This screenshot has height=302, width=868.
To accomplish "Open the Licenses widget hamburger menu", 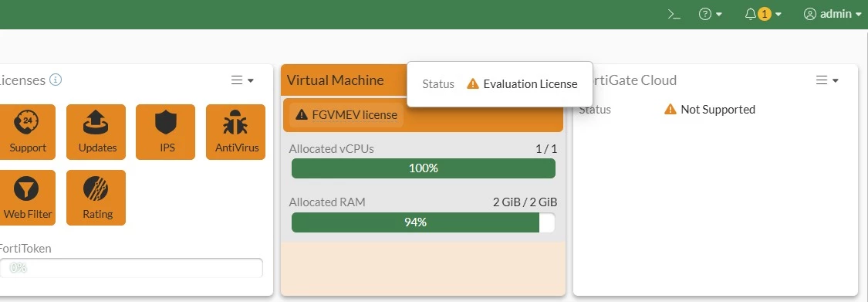I will click(242, 80).
